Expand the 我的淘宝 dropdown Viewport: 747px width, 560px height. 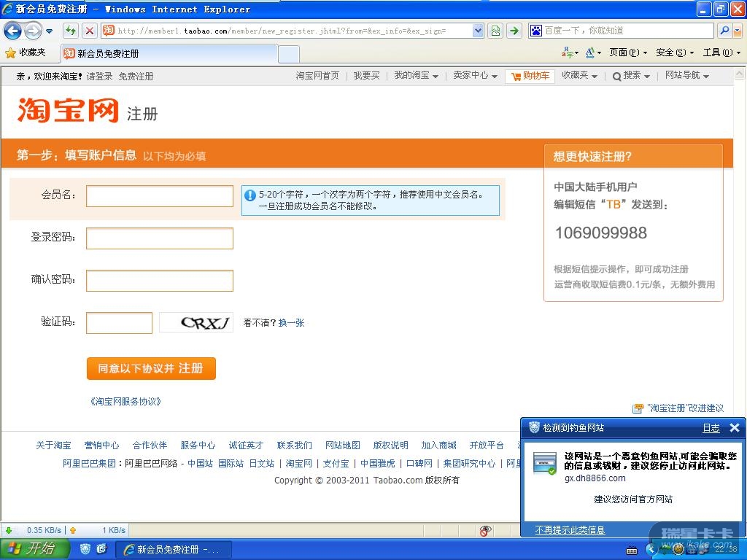416,76
